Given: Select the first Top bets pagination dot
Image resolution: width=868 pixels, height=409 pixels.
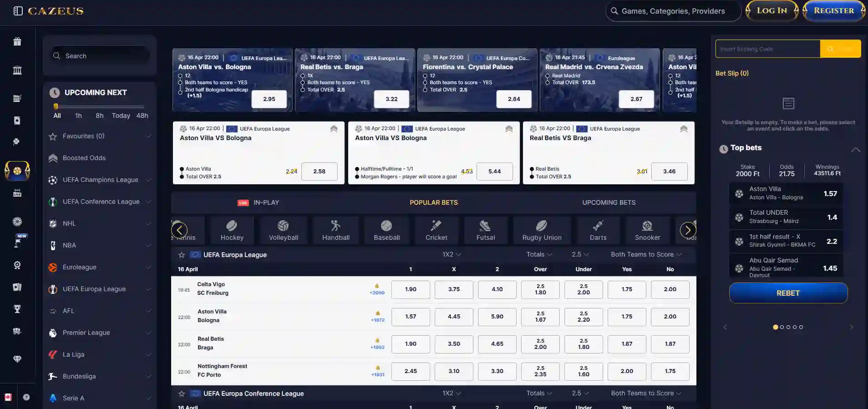Looking at the screenshot, I should (x=776, y=327).
